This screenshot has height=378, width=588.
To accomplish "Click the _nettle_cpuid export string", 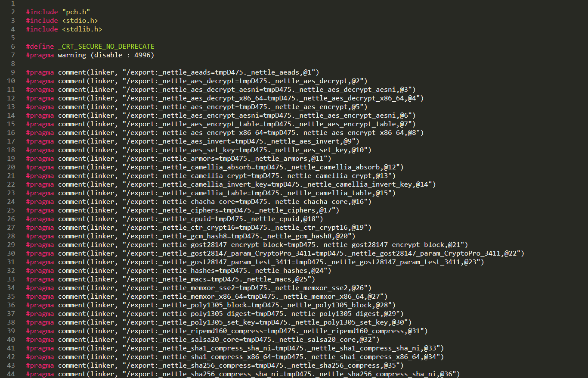I will click(x=223, y=219).
